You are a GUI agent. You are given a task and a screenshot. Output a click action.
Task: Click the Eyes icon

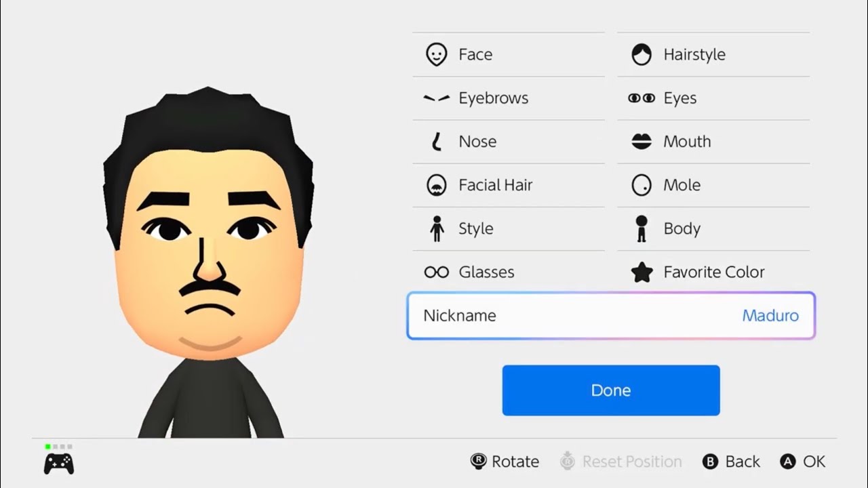coord(642,98)
